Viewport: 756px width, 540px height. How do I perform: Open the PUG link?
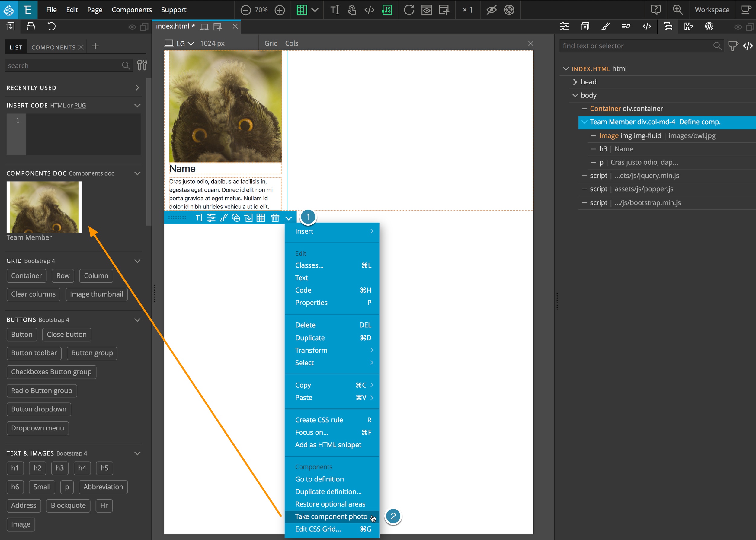point(80,105)
